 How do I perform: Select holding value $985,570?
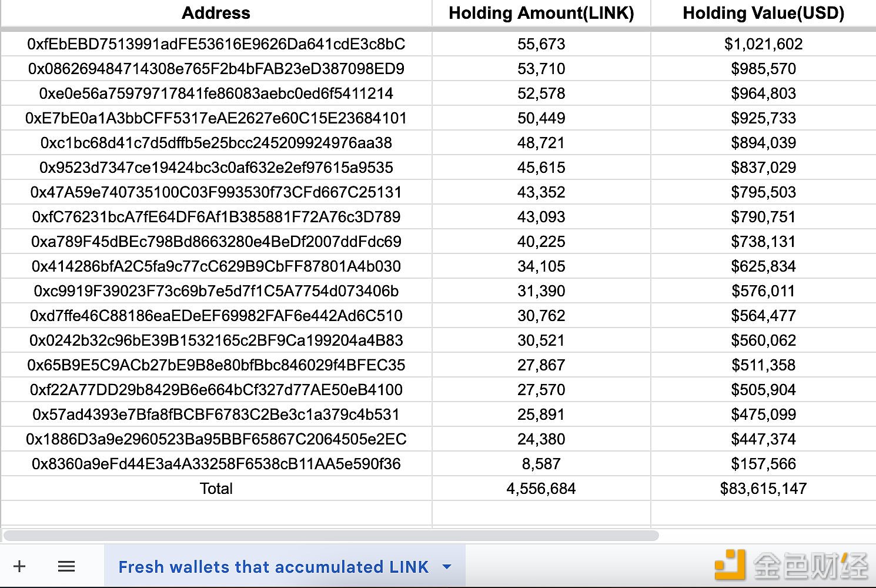[x=763, y=69]
